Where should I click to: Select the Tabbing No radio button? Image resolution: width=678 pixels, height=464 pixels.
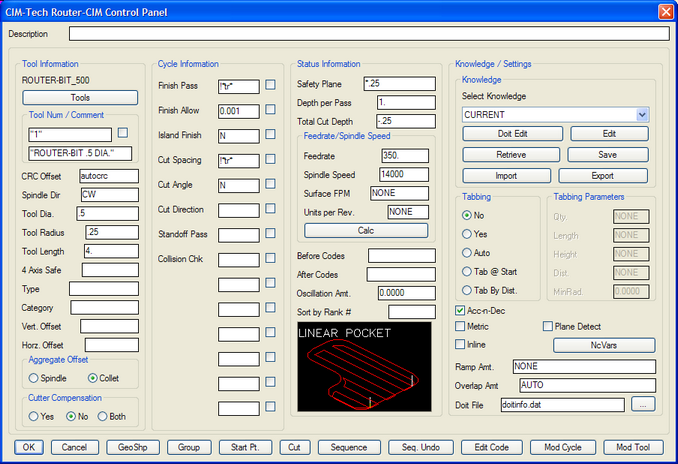coord(467,215)
